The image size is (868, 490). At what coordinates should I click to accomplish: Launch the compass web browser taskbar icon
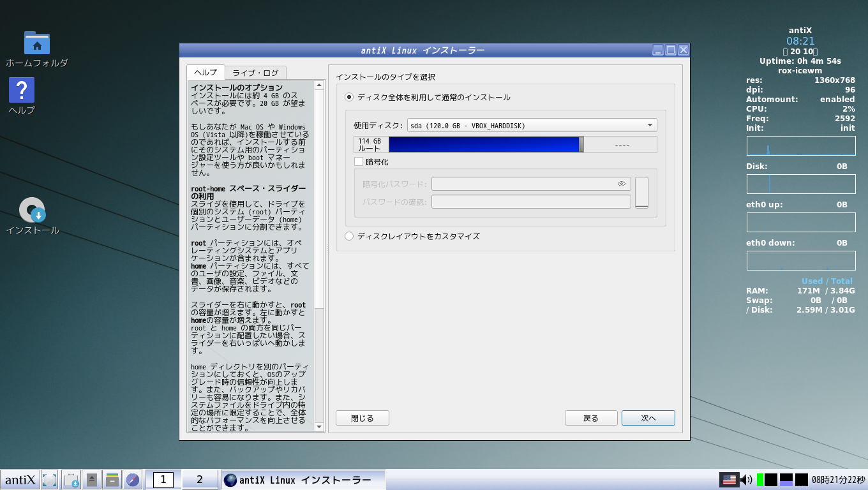[x=133, y=480]
